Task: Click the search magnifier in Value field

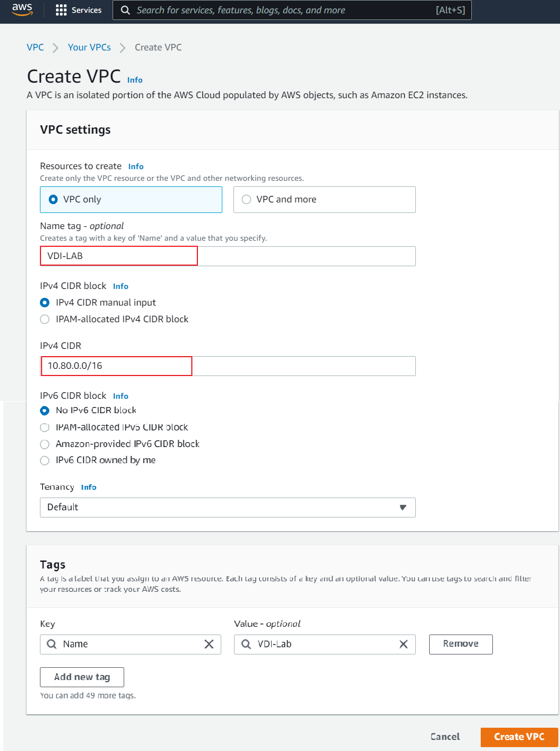Action: 246,644
